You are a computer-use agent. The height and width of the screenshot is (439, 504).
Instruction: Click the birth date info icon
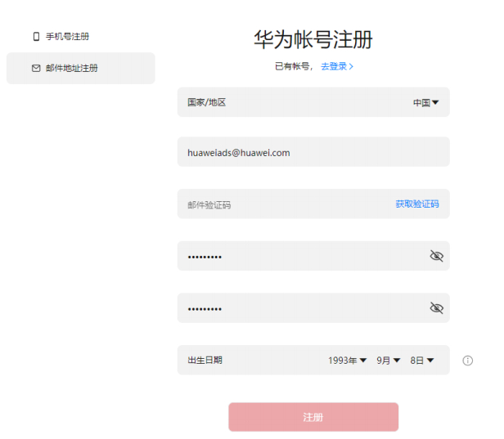pyautogui.click(x=467, y=361)
